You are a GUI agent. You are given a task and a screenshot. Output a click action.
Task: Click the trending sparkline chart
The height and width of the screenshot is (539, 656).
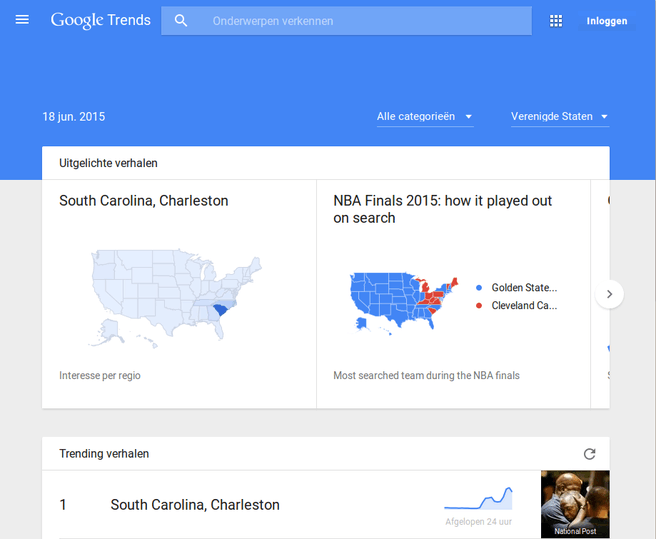[478, 498]
